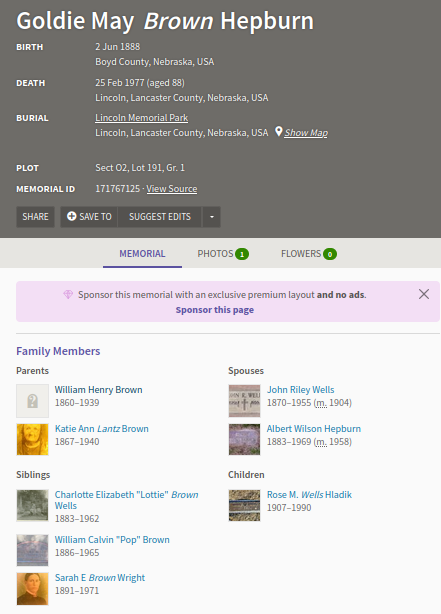Open John Riley Wells gravestone thumbnail
This screenshot has height=614, width=441.
point(244,401)
